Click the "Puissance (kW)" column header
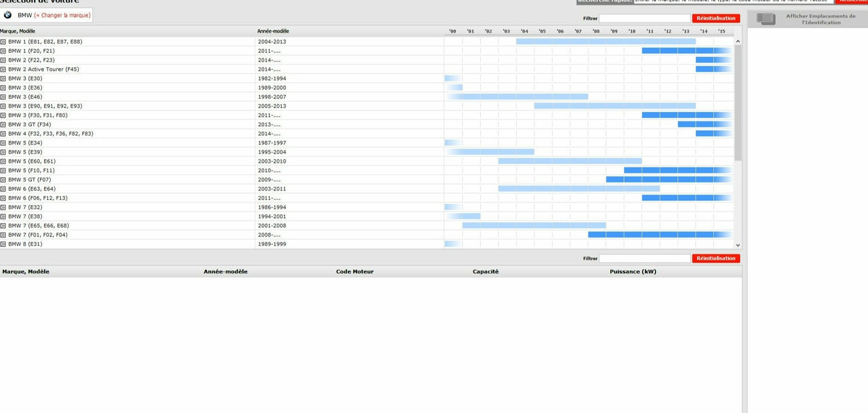Viewport: 868px width, 413px height. (633, 272)
